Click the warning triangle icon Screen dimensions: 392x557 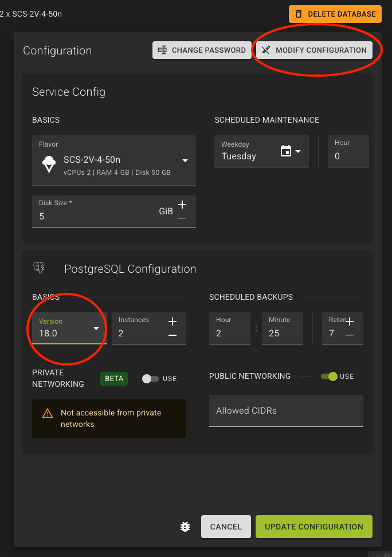(x=48, y=414)
